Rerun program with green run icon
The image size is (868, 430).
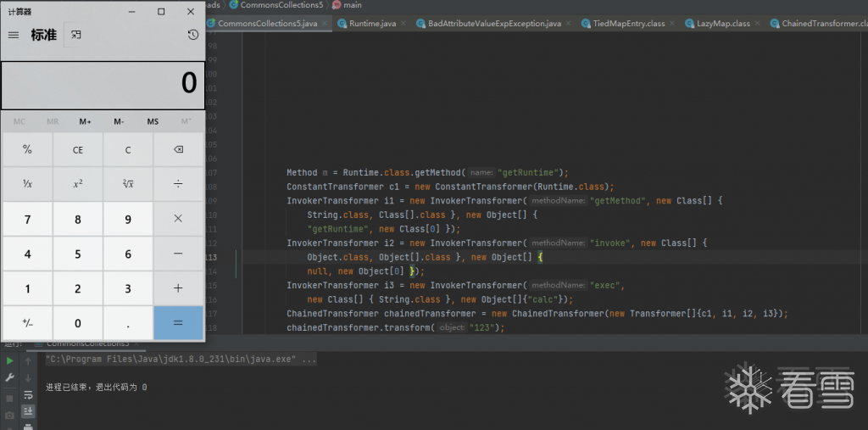click(10, 361)
